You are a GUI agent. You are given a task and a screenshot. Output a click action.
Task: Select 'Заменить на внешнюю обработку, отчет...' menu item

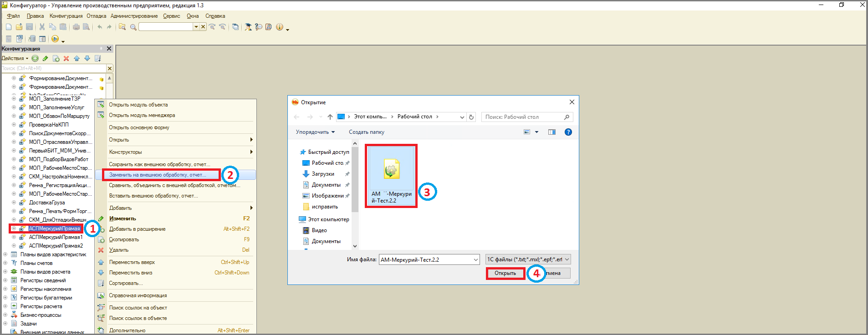pyautogui.click(x=175, y=175)
